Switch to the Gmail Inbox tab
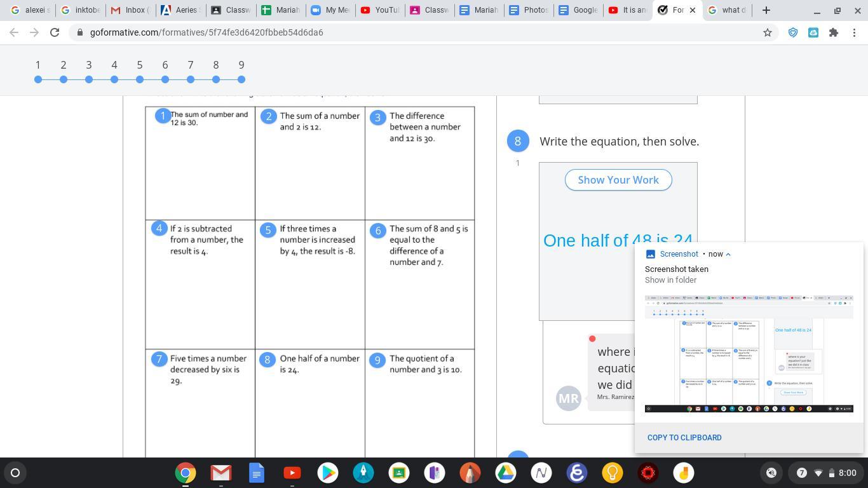The width and height of the screenshot is (868, 488). click(130, 10)
